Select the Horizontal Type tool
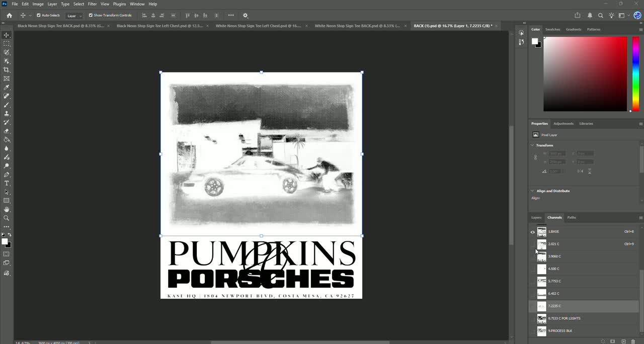644x344 pixels. pos(7,183)
